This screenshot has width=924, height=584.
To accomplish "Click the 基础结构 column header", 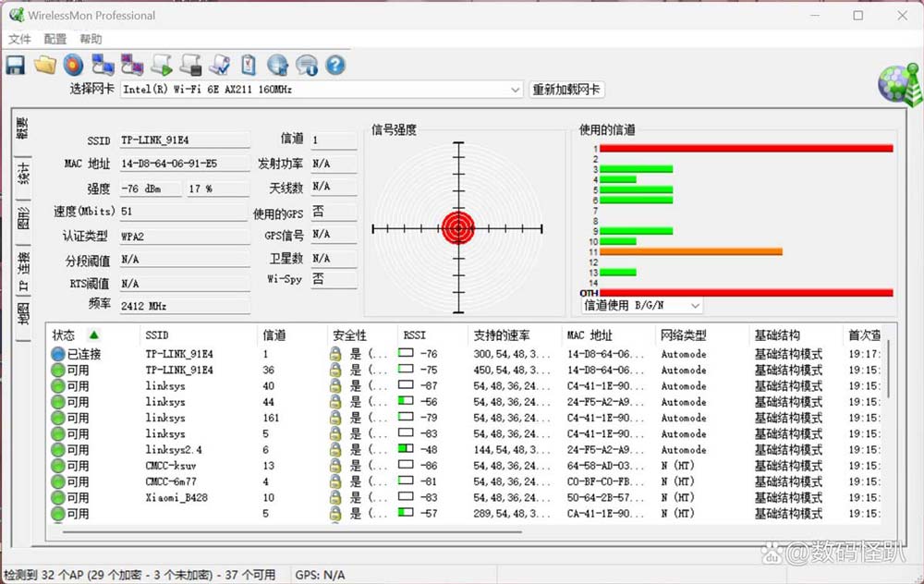I will (x=777, y=335).
